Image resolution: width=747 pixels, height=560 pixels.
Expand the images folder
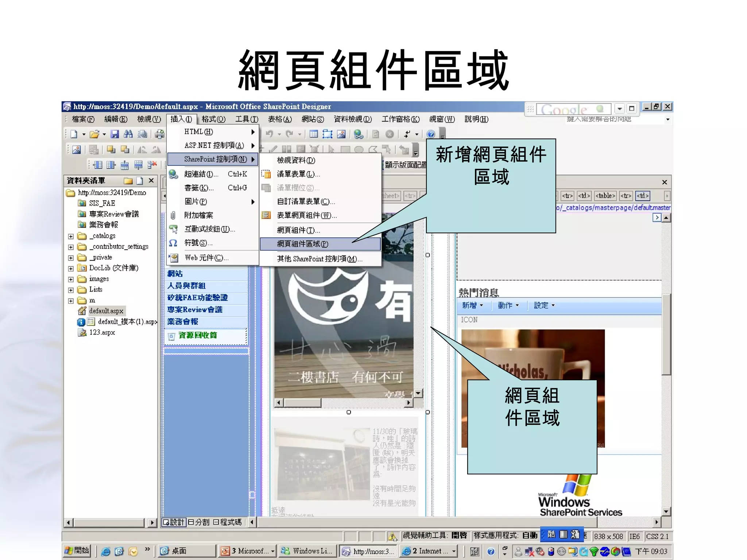tap(71, 279)
